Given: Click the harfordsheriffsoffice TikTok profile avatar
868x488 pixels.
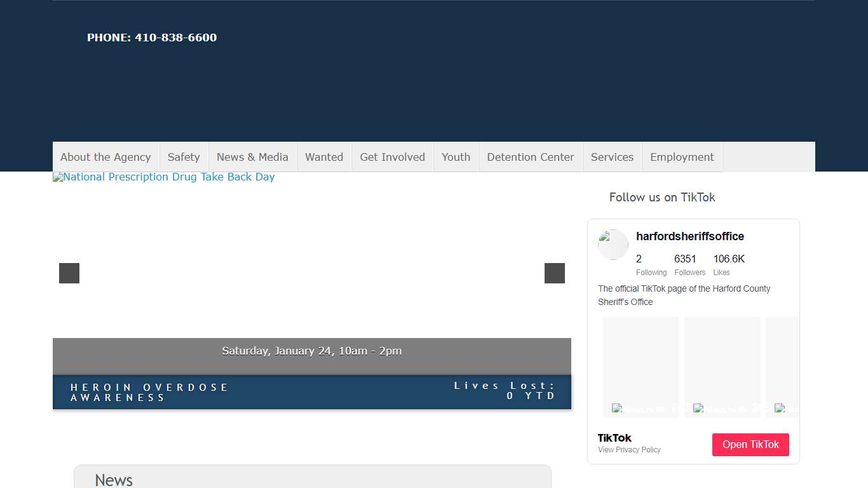Looking at the screenshot, I should [613, 245].
